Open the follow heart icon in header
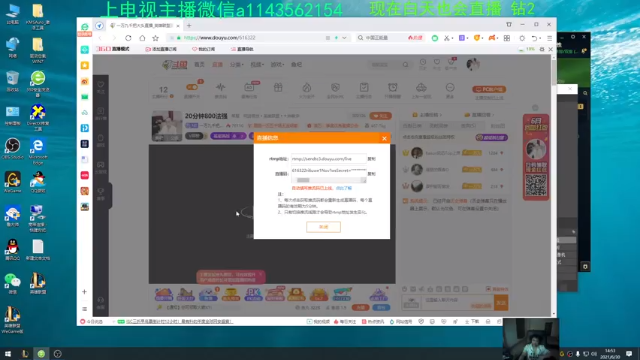This screenshot has width=640, height=360. [x=437, y=62]
